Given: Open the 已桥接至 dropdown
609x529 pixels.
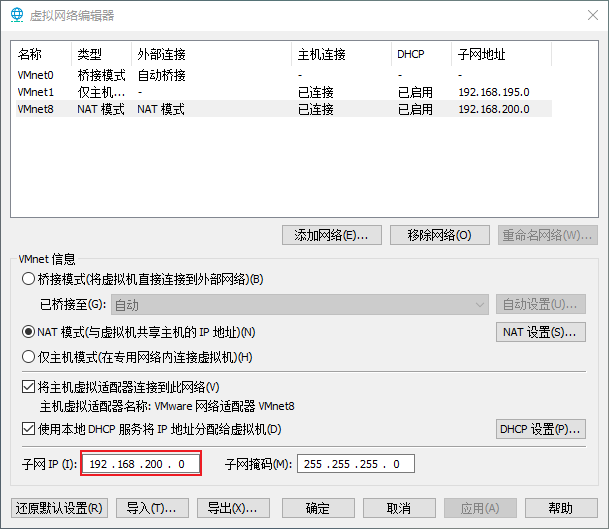Looking at the screenshot, I should [x=300, y=305].
